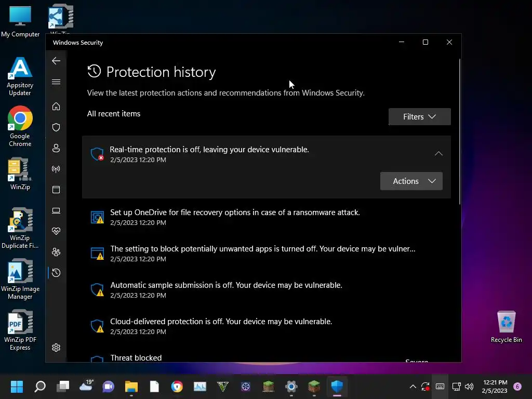Open the notification badge showing 6
The image size is (532, 399).
pyautogui.click(x=517, y=387)
